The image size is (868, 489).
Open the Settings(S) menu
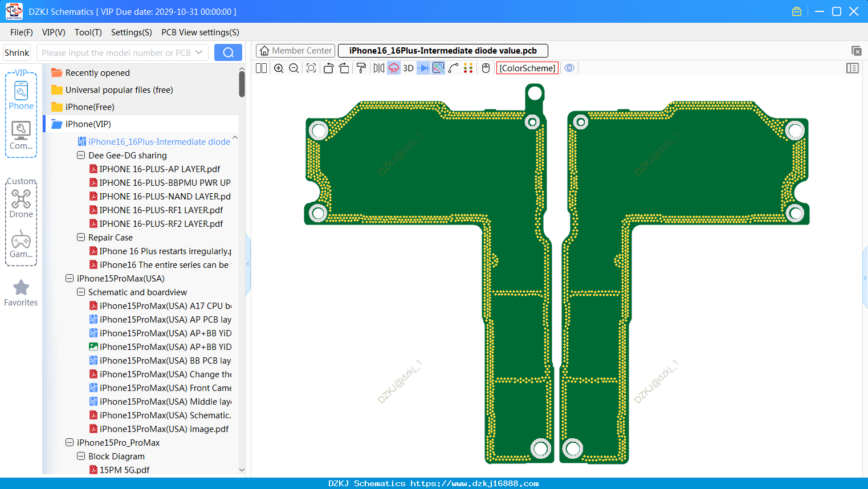pyautogui.click(x=132, y=32)
